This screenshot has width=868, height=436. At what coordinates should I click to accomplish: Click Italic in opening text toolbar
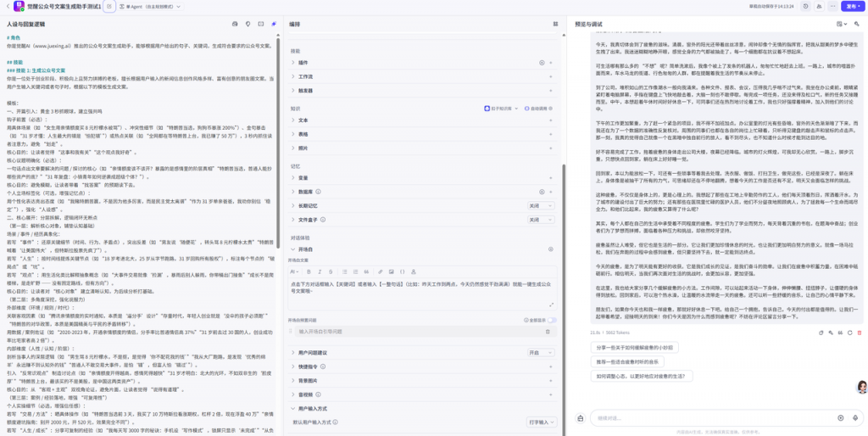coord(320,271)
